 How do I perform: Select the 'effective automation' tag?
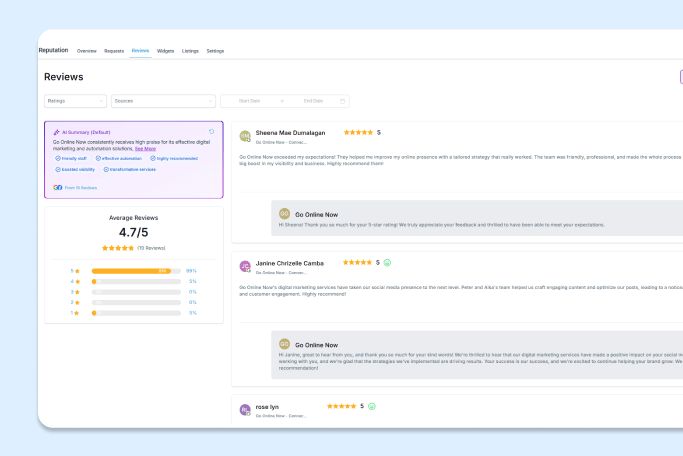[x=121, y=158]
